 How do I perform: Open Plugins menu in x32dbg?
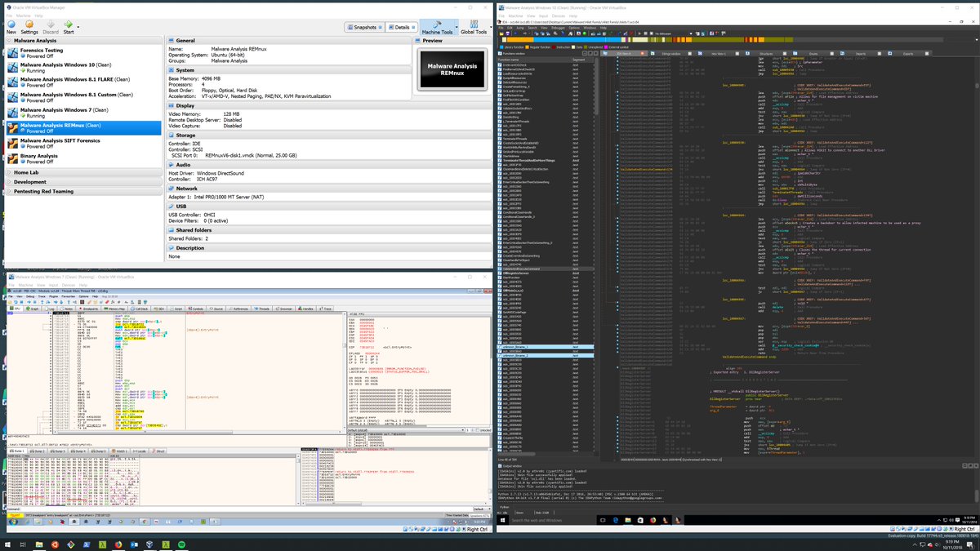53,296
